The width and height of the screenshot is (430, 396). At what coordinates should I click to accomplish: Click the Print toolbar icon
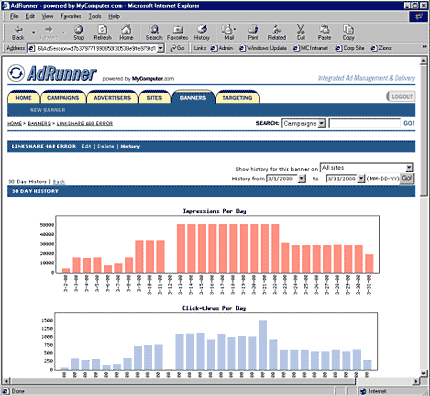(x=253, y=33)
